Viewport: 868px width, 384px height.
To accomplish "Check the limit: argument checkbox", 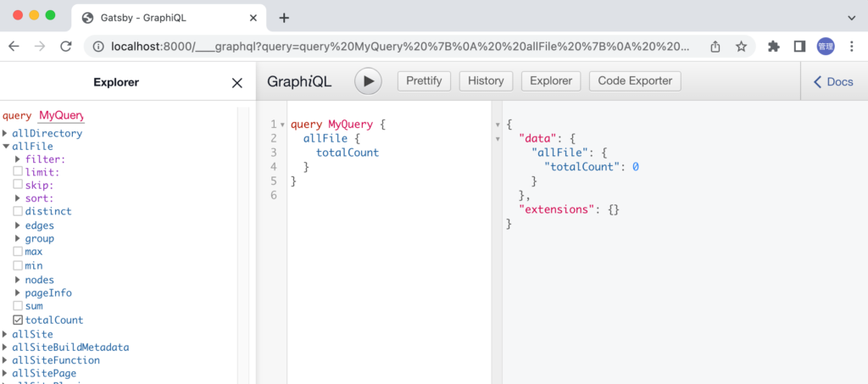I will click(x=18, y=172).
